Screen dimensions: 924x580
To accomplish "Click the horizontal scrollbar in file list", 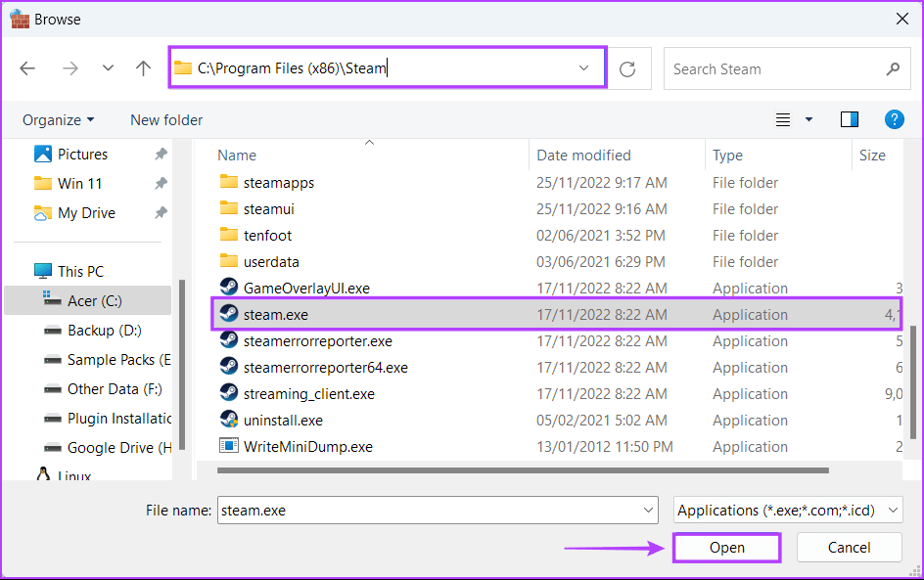I will (523, 470).
